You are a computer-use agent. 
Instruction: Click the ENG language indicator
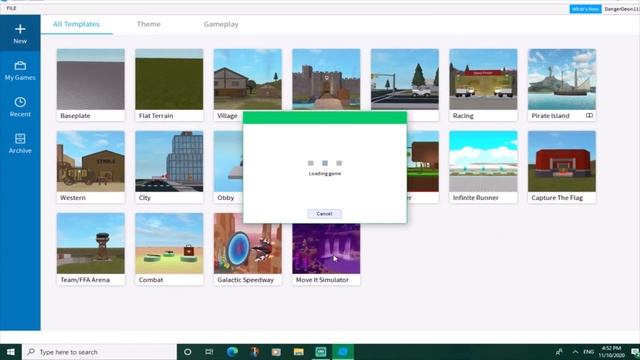coord(589,352)
